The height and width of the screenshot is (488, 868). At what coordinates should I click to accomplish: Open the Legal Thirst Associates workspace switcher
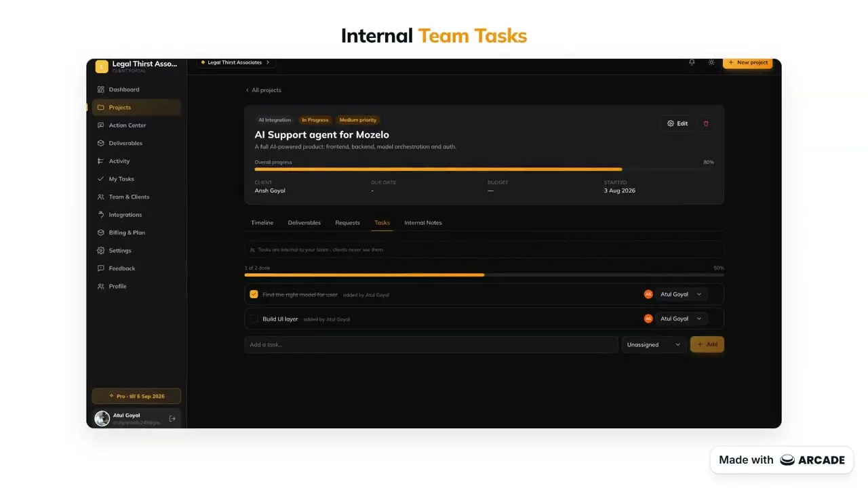[x=236, y=62]
